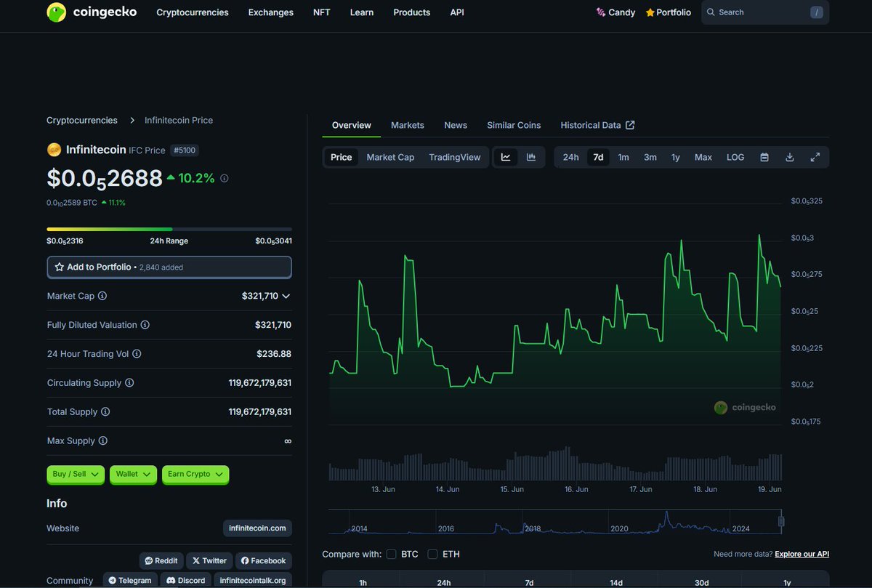The height and width of the screenshot is (588, 872).
Task: Open the X Twitter community link
Action: pyautogui.click(x=210, y=560)
